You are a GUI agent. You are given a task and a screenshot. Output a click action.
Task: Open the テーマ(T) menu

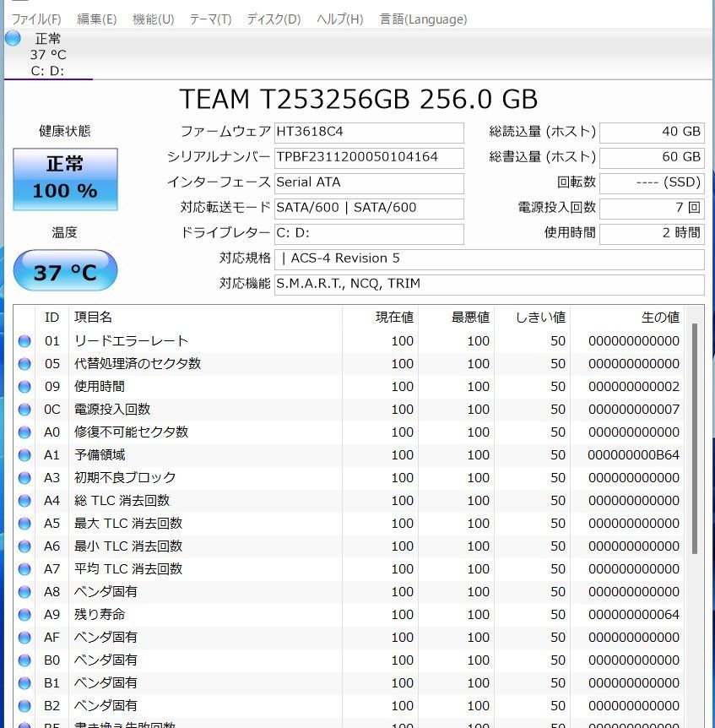point(210,19)
